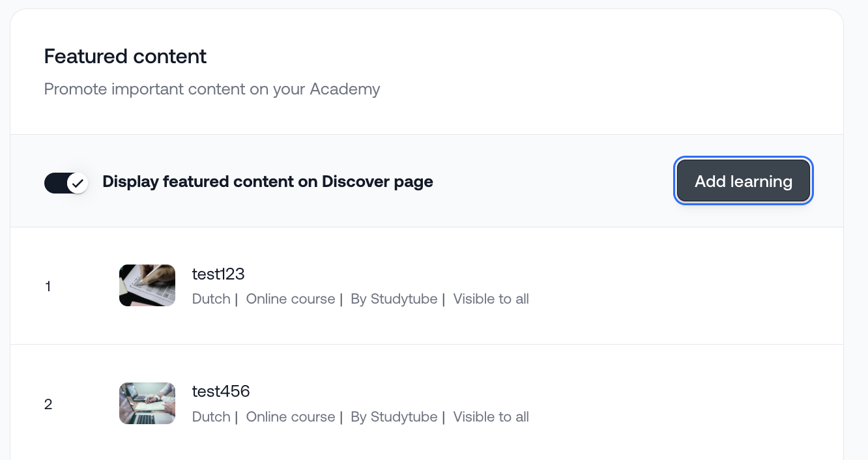The height and width of the screenshot is (460, 868).
Task: Click 'Visible to all' label under test456
Action: [491, 417]
